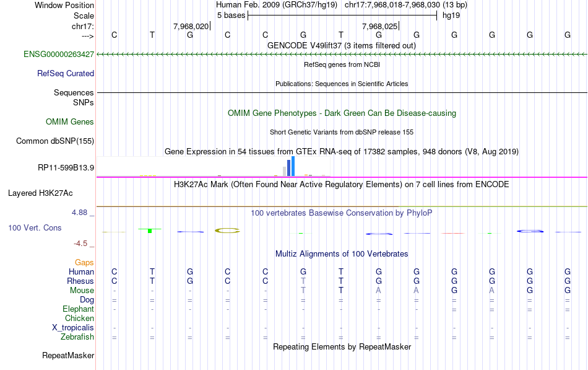Viewport: 588px width, 370px height.
Task: Click the ENSG00000263427 transcript arrow line
Action: click(x=342, y=55)
